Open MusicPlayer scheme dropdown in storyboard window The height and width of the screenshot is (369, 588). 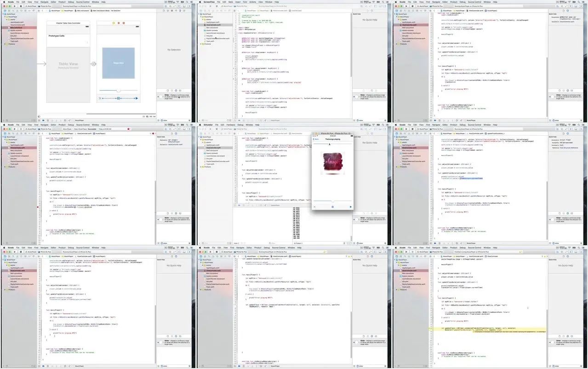32,6
